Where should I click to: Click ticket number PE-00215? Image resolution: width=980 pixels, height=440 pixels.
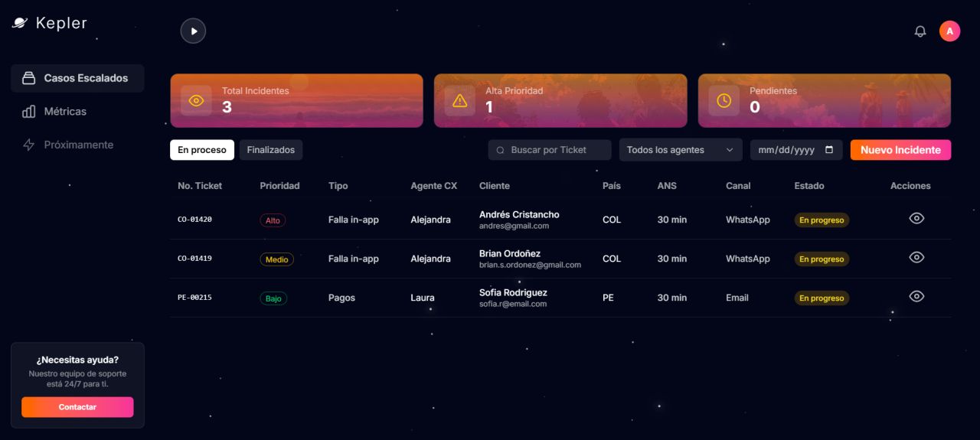coord(194,298)
